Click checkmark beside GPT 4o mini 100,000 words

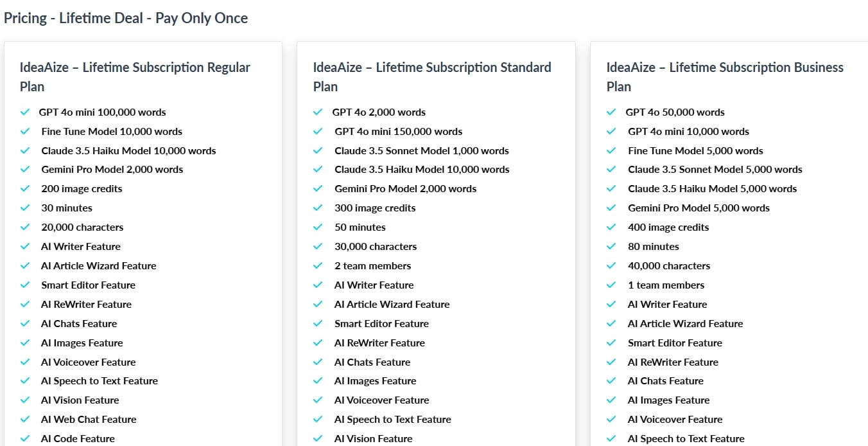[x=25, y=112]
